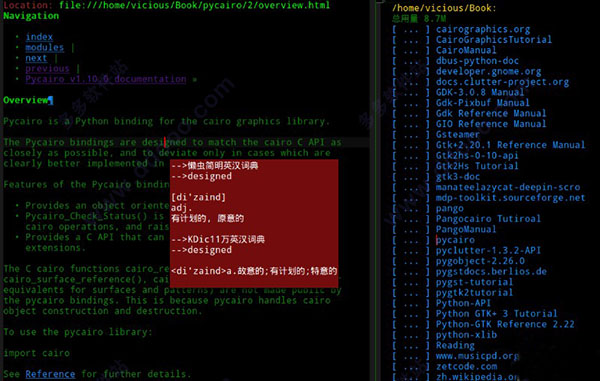600x381 pixels.
Task: Open manateelazycat-deepin-scro directory
Action: 508,187
